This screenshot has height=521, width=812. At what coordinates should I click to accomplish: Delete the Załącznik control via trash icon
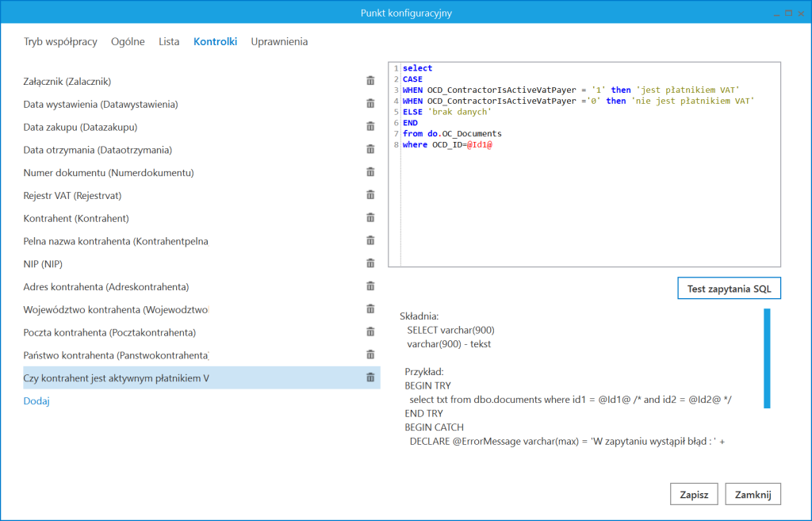(x=370, y=79)
